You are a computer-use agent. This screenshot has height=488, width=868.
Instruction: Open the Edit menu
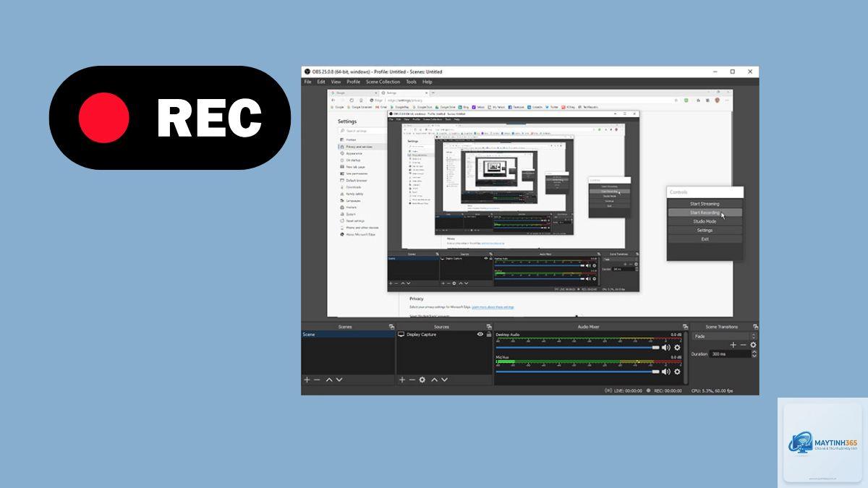coord(320,82)
